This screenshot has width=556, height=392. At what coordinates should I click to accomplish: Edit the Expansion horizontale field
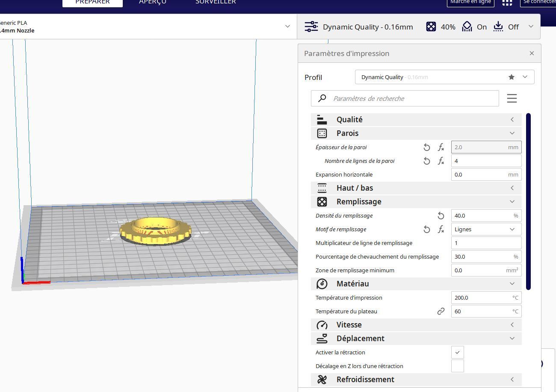point(486,174)
